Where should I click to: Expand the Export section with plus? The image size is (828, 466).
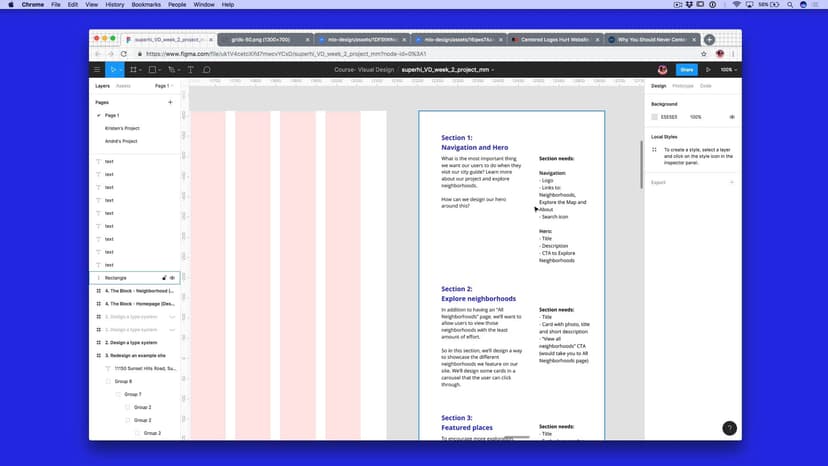click(732, 182)
